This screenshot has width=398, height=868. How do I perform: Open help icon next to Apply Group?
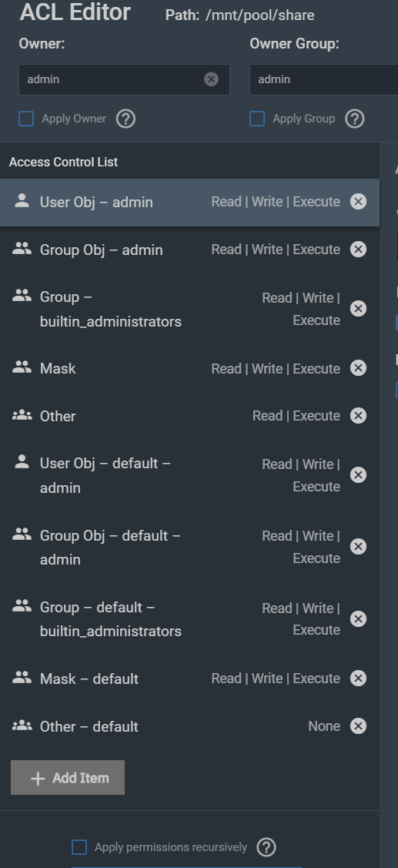tap(355, 119)
